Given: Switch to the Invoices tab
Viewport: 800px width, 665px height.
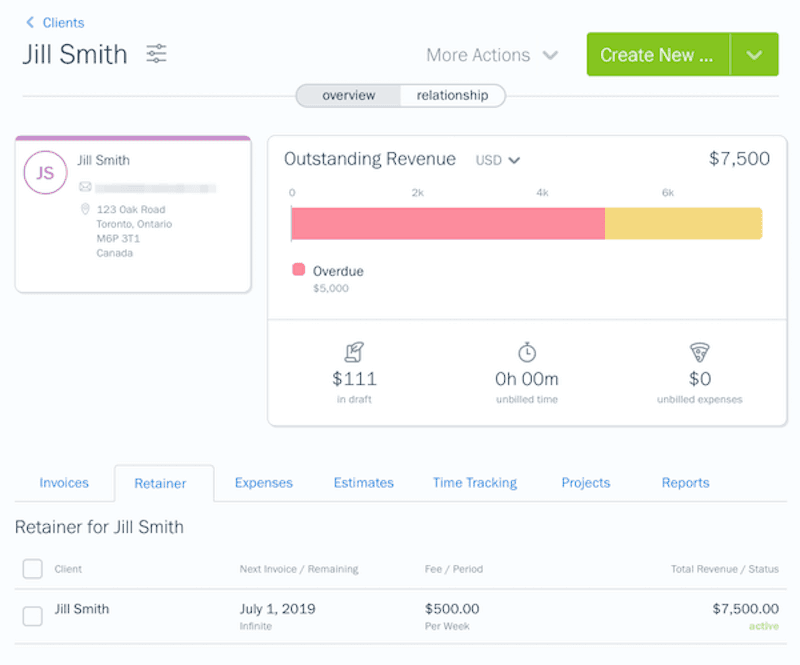Looking at the screenshot, I should tap(64, 483).
